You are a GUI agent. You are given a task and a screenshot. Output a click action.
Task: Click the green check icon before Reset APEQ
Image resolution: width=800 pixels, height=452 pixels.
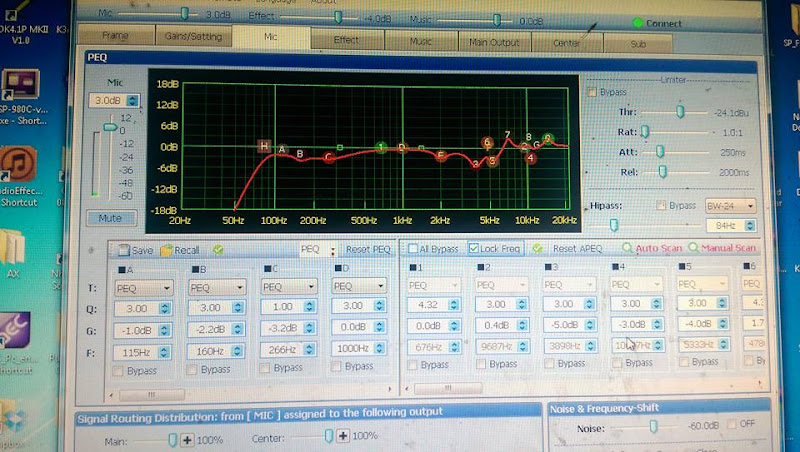pos(537,248)
